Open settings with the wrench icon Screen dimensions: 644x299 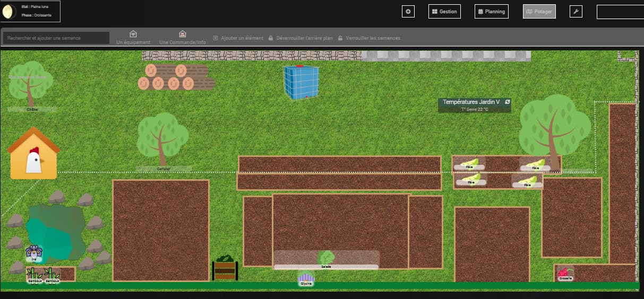click(576, 11)
